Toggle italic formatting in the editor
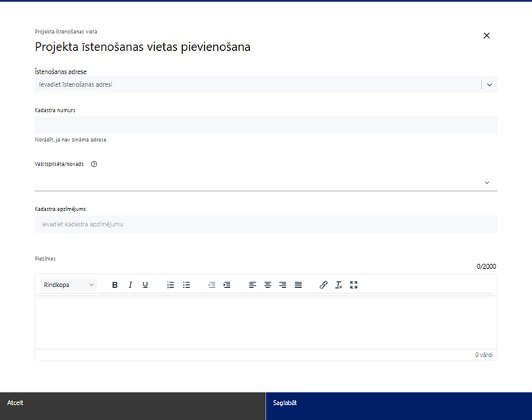 point(131,285)
